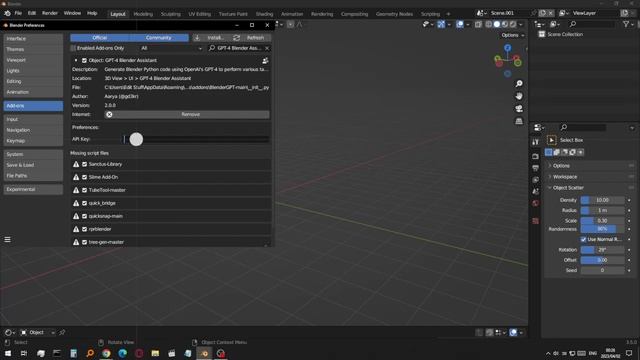Adjust the Density slider field
Viewport: 640px width, 360px height.
pos(602,200)
